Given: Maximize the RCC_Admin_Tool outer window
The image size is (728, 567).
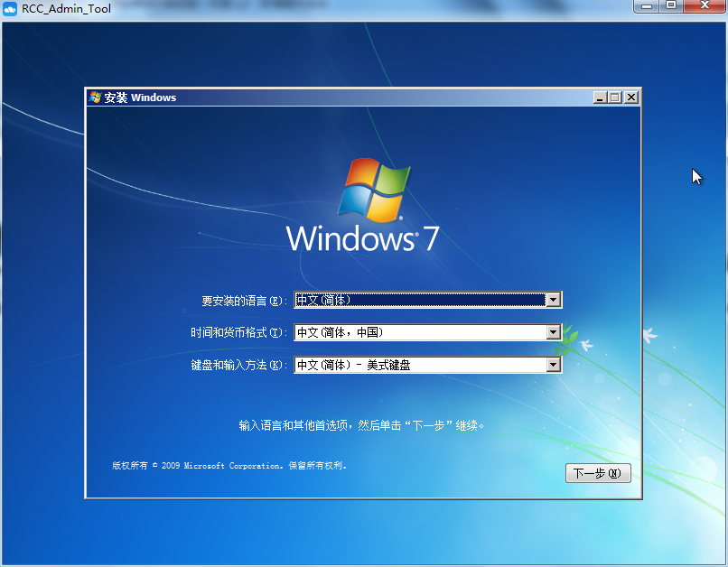Looking at the screenshot, I should tap(671, 5).
